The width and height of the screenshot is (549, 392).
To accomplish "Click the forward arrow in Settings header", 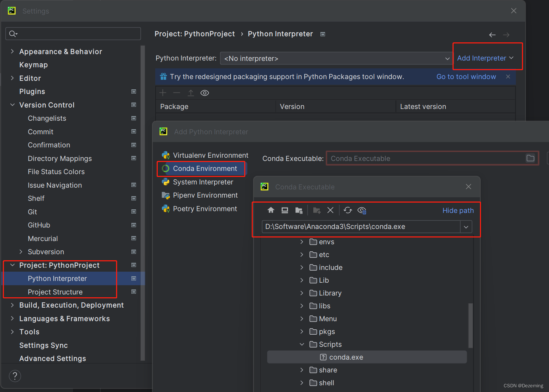I will coord(506,35).
